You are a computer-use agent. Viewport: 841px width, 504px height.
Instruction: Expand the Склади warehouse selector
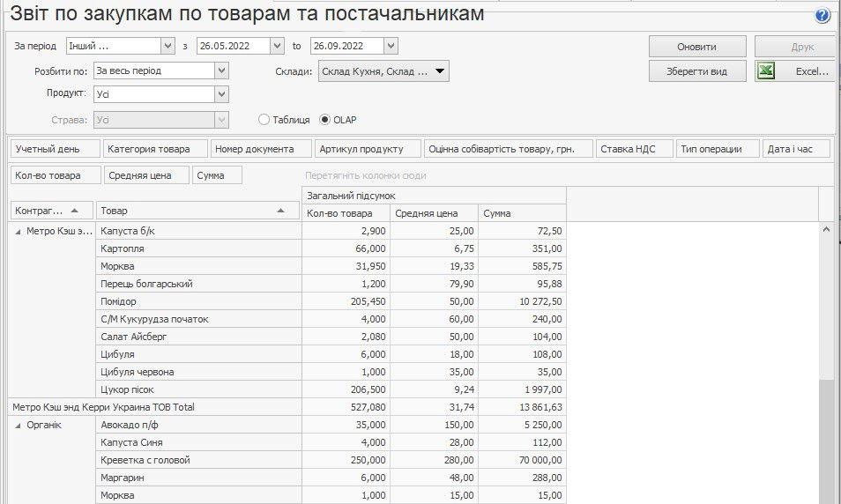(440, 71)
